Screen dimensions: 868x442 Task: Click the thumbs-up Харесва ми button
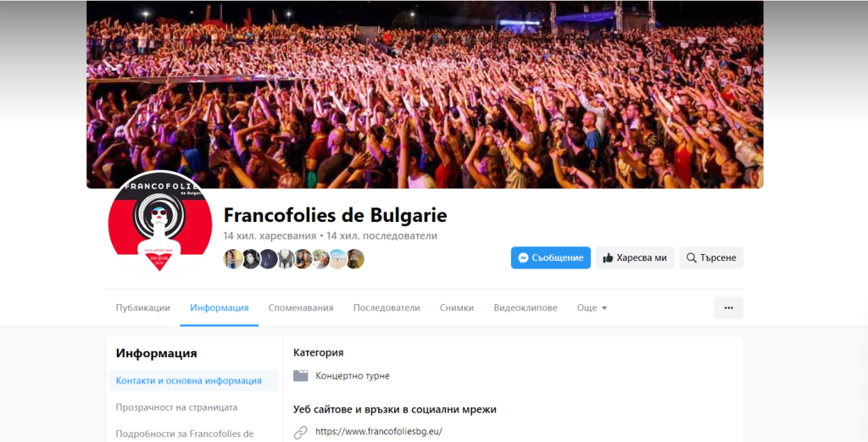coord(635,257)
